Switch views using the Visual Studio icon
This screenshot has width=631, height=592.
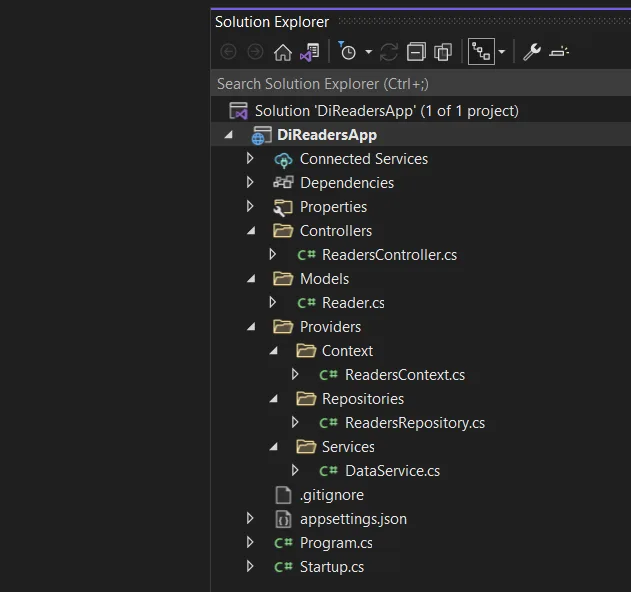pos(309,52)
